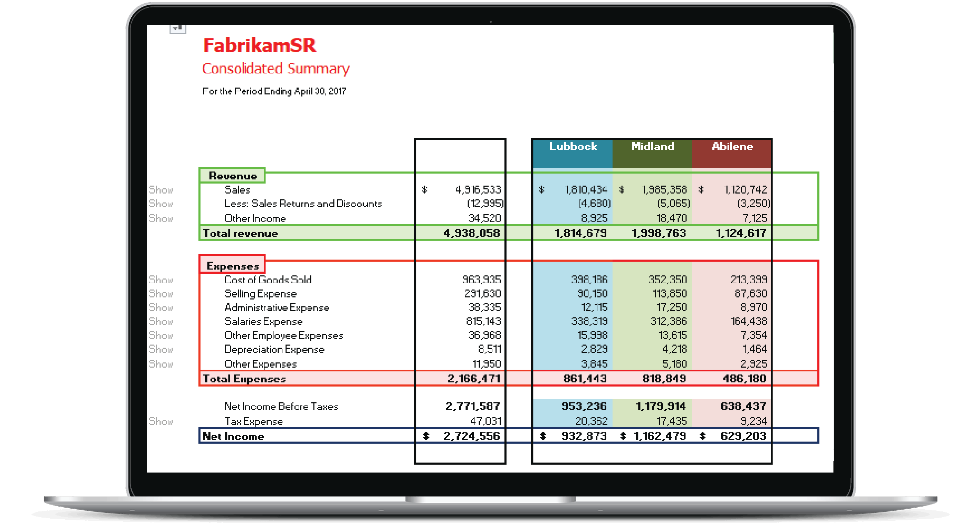Click Abilene Total Expenses value 486,180
This screenshot has width=980, height=525.
tap(744, 379)
